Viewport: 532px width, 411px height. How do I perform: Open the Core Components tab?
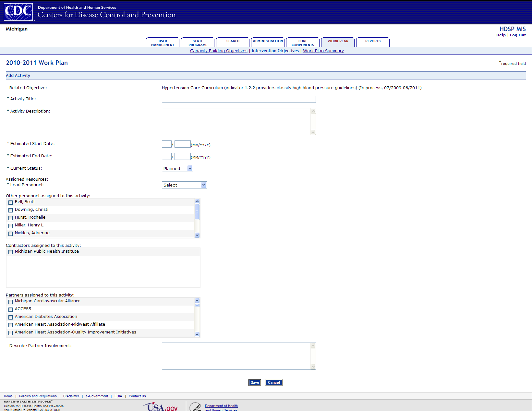pyautogui.click(x=303, y=42)
